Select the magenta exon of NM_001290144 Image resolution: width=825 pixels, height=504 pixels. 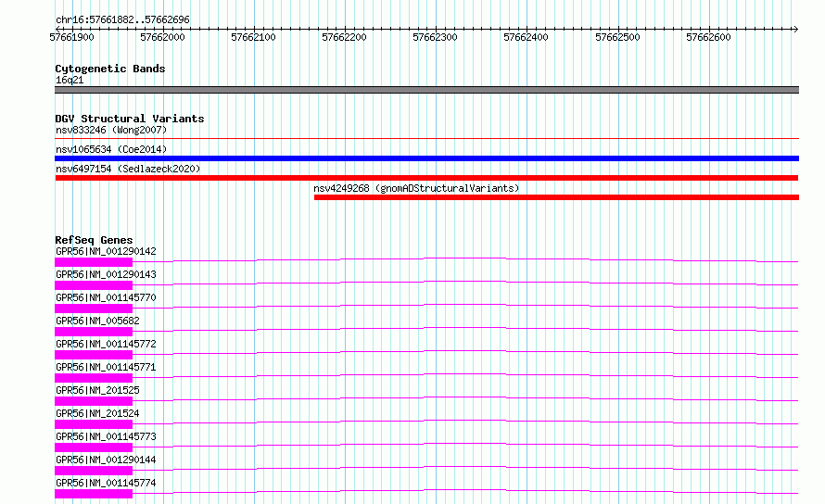pos(94,471)
